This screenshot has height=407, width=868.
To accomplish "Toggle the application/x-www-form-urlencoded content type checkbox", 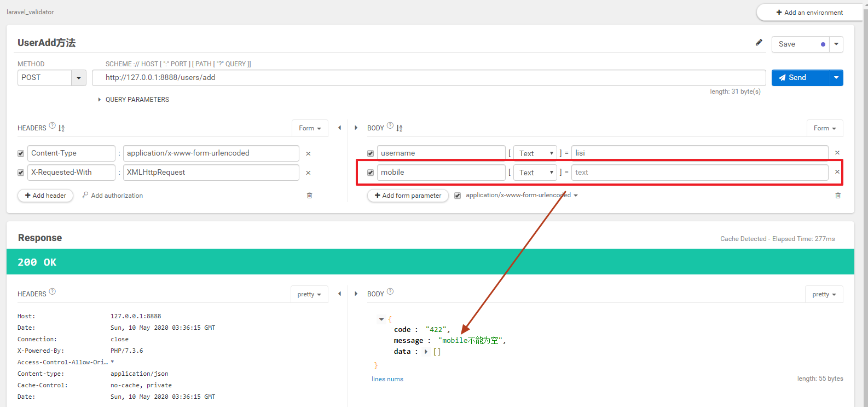I will pyautogui.click(x=458, y=196).
